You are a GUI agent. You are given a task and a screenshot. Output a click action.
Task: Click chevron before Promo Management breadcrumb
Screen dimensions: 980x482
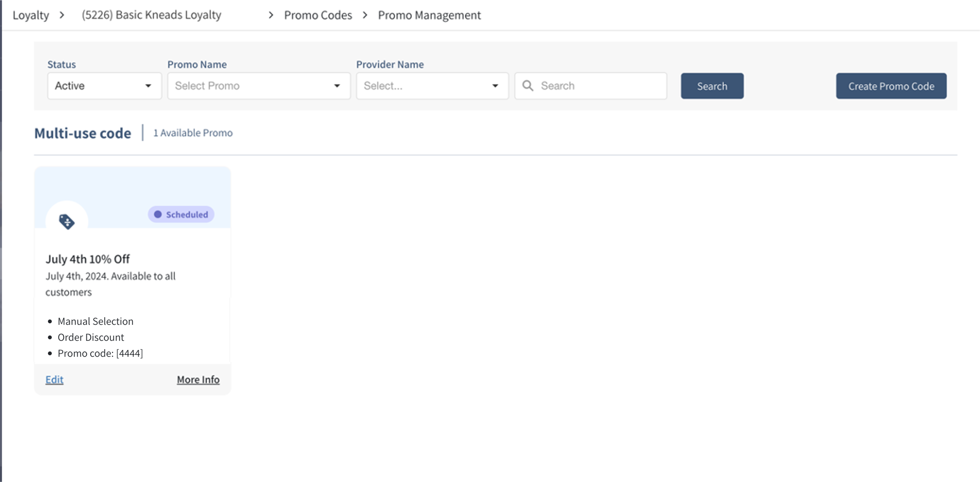point(365,15)
